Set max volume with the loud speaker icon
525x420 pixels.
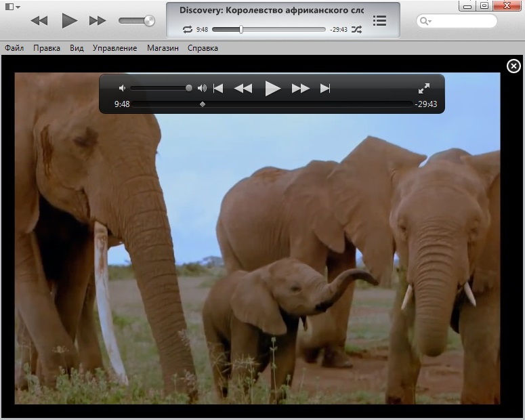pyautogui.click(x=202, y=88)
